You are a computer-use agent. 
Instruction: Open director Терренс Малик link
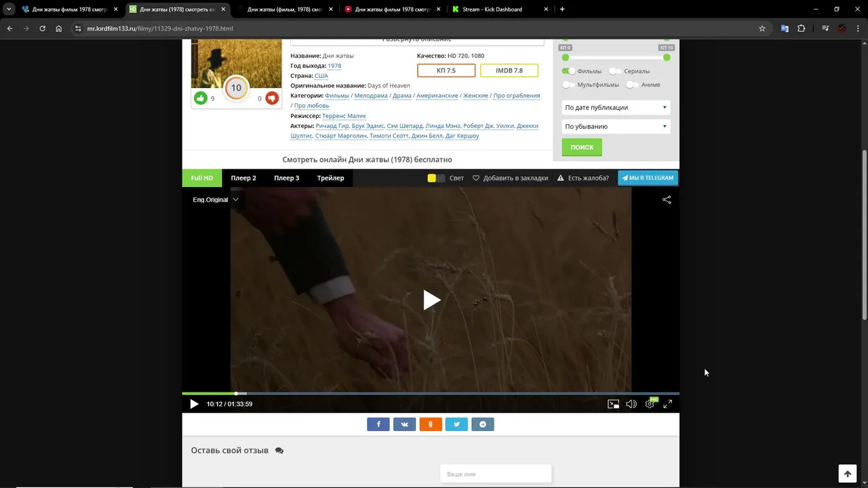tap(344, 116)
